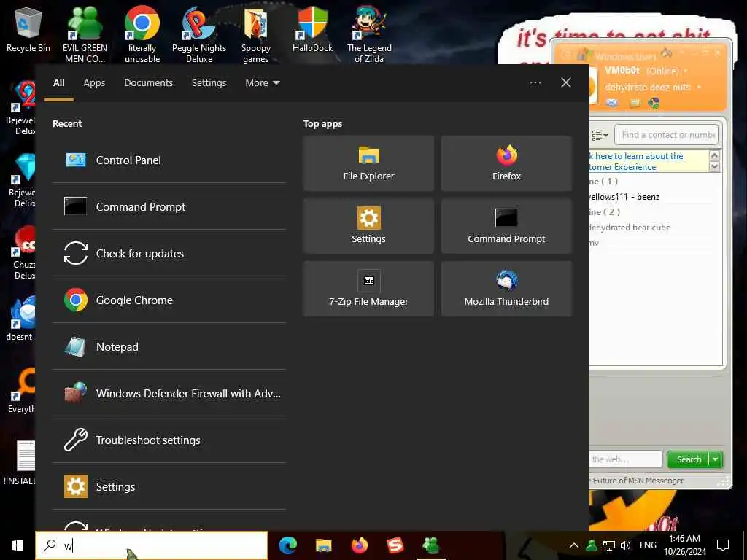This screenshot has width=747, height=560.
Task: Switch to the Settings search tab
Action: pos(209,83)
